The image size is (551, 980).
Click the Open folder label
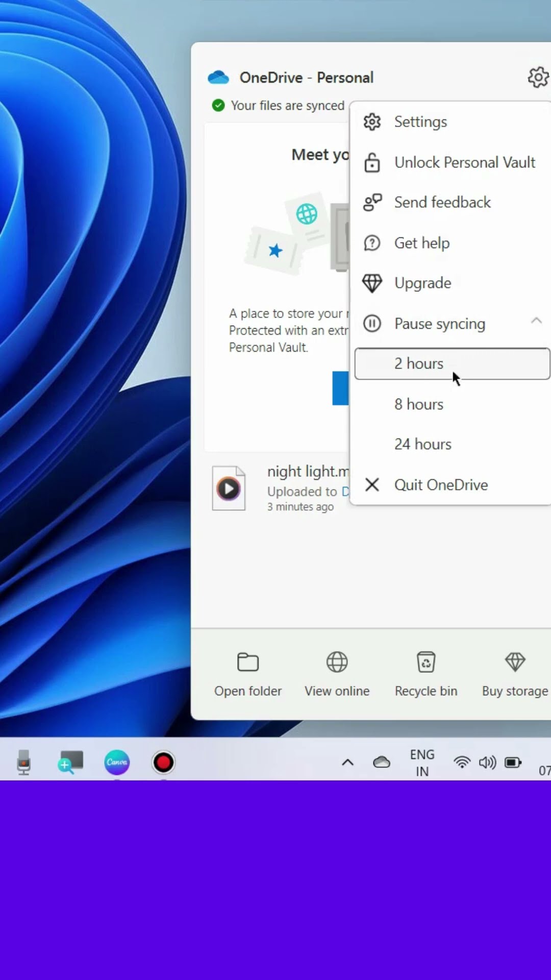click(248, 691)
